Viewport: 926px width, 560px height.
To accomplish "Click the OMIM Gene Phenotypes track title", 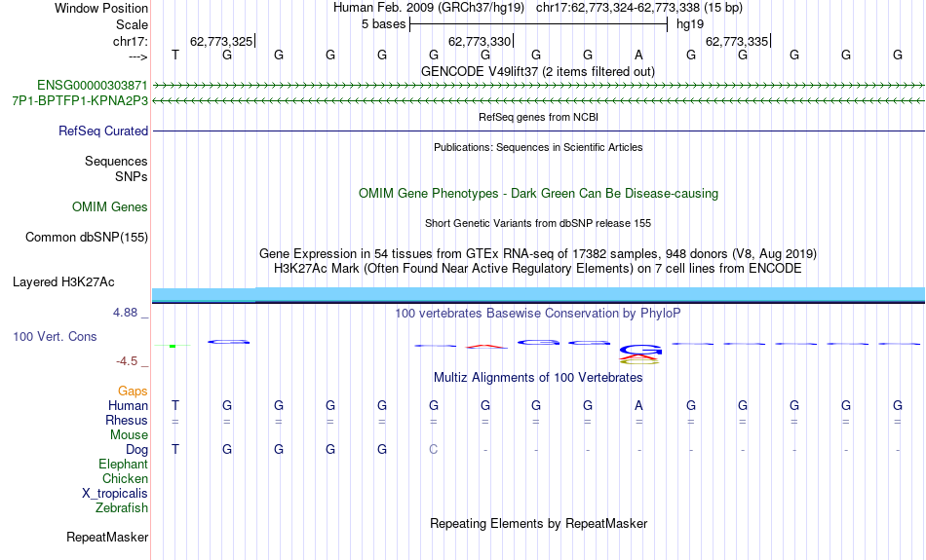I will (x=539, y=194).
